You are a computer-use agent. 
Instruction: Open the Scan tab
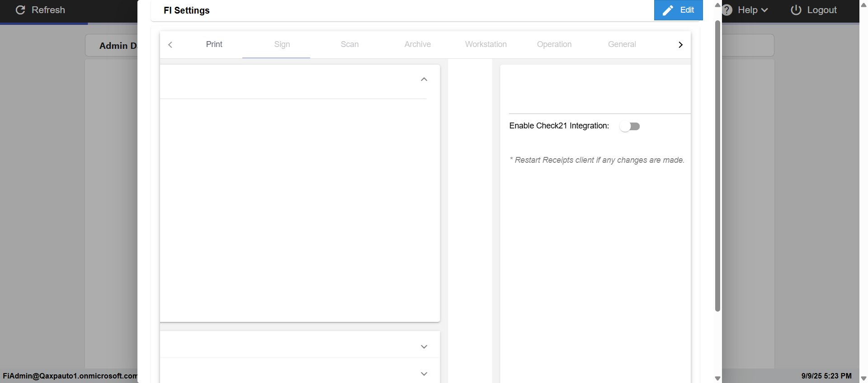coord(350,44)
